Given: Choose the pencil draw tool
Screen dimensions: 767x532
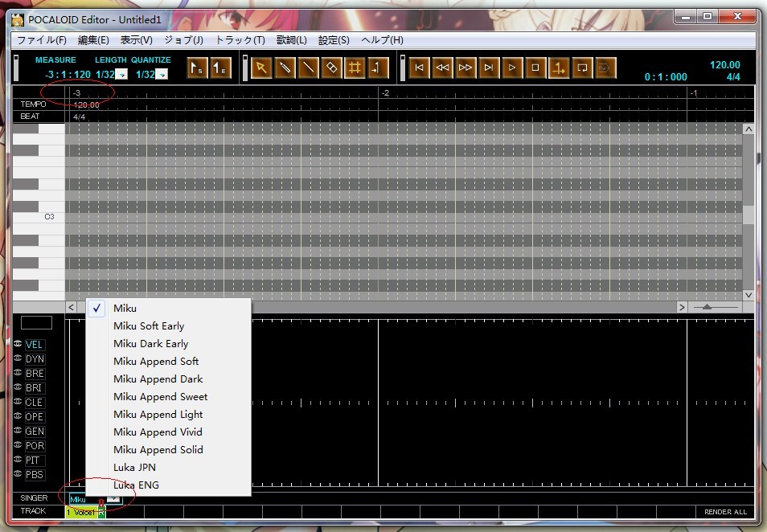Looking at the screenshot, I should (285, 68).
